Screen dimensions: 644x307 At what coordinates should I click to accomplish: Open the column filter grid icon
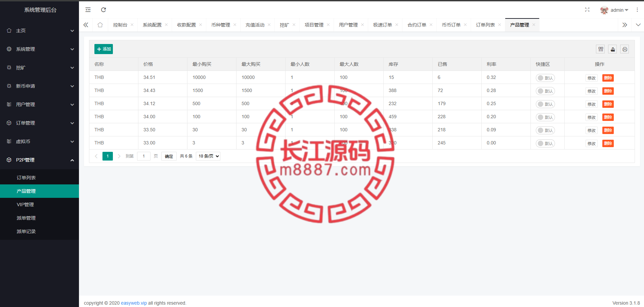(x=601, y=49)
